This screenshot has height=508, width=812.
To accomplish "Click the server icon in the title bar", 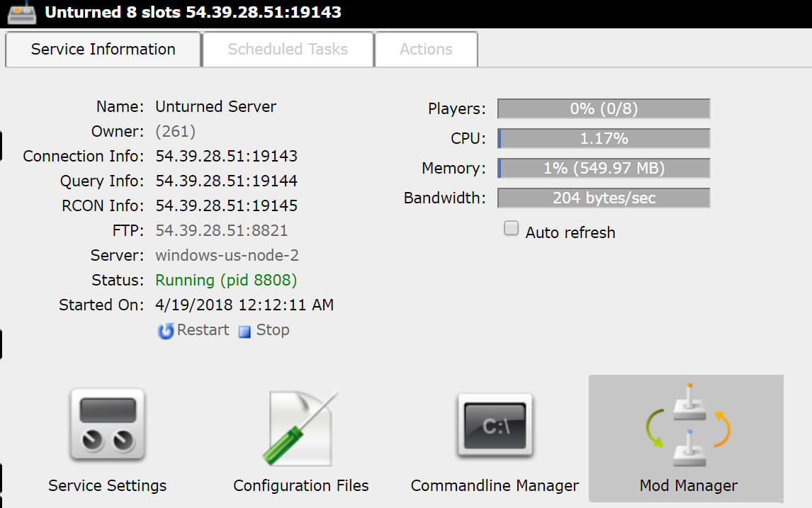I will (x=22, y=13).
